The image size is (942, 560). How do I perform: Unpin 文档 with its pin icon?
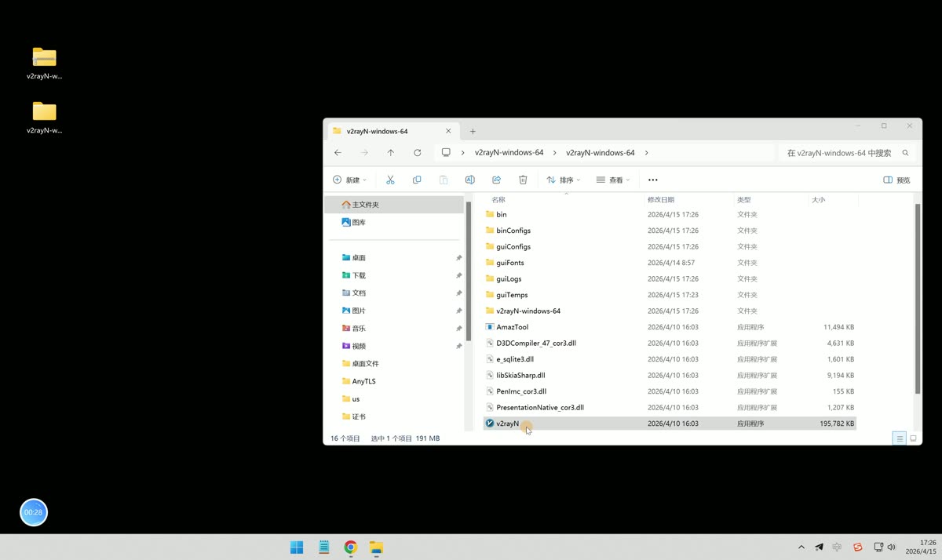[458, 293]
